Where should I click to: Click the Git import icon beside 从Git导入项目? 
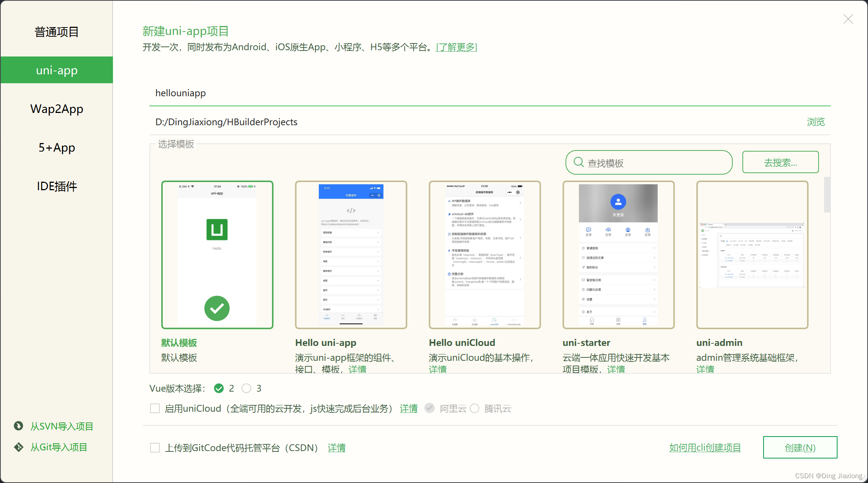coord(18,447)
